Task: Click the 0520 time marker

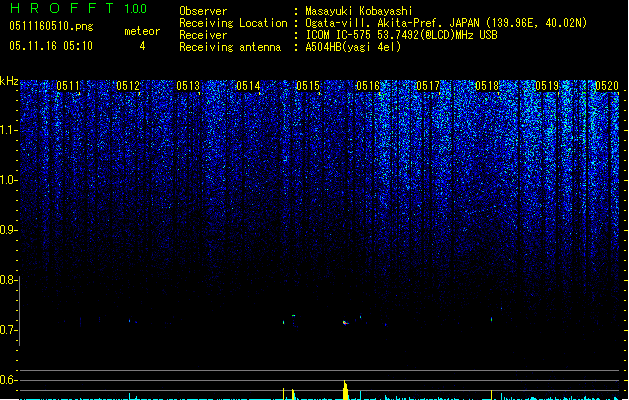Action: click(607, 86)
